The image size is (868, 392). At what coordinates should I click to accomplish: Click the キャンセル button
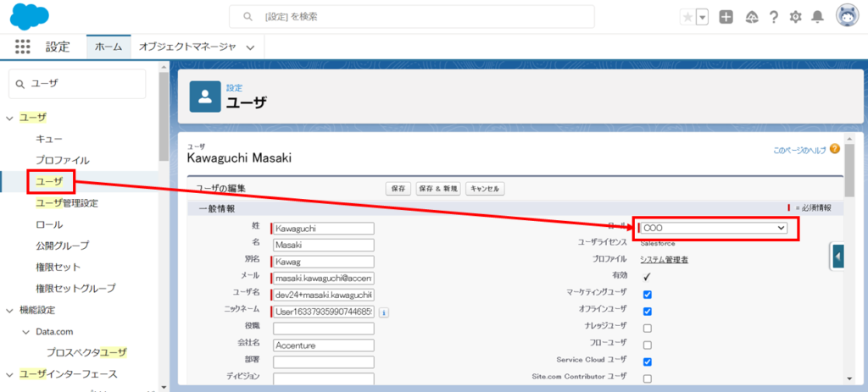pyautogui.click(x=487, y=188)
